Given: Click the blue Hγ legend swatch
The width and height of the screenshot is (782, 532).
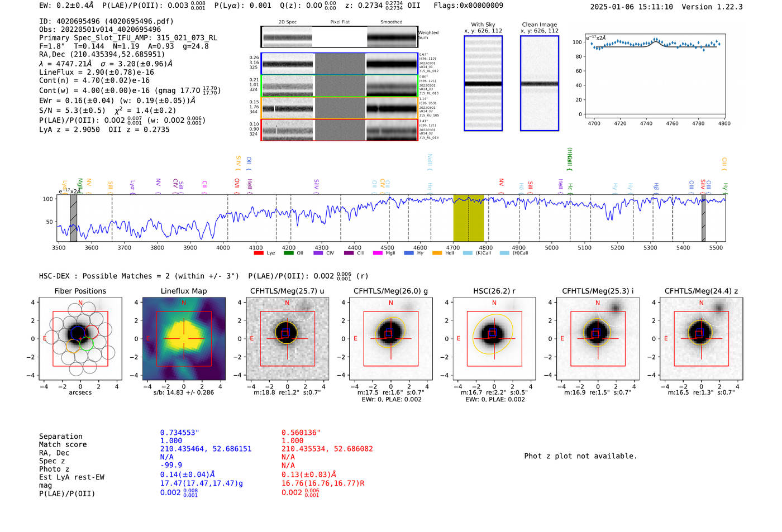Looking at the screenshot, I should tap(409, 253).
